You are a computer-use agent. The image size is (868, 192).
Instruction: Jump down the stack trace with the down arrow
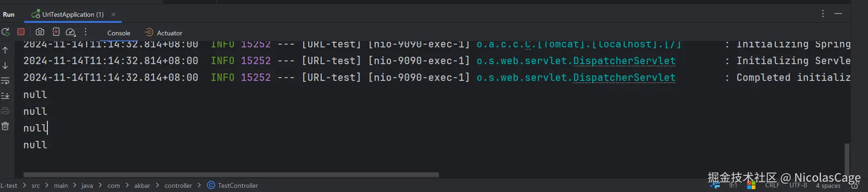[5, 66]
